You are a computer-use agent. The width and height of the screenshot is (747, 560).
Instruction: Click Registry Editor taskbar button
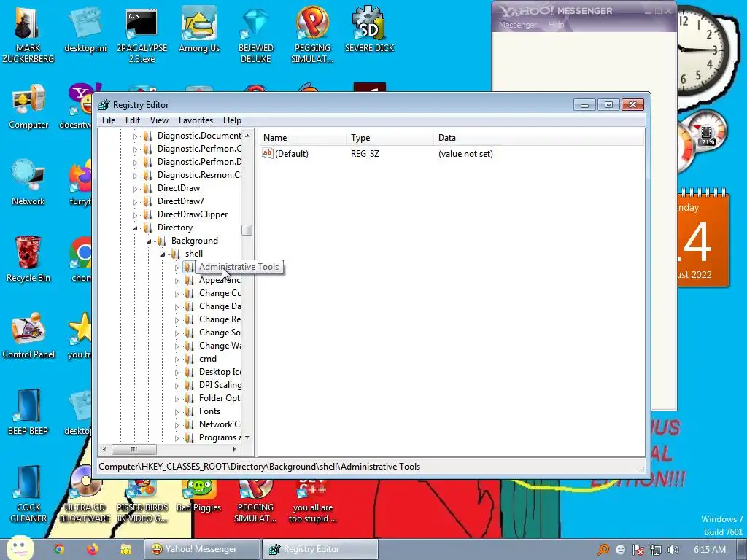pos(320,549)
